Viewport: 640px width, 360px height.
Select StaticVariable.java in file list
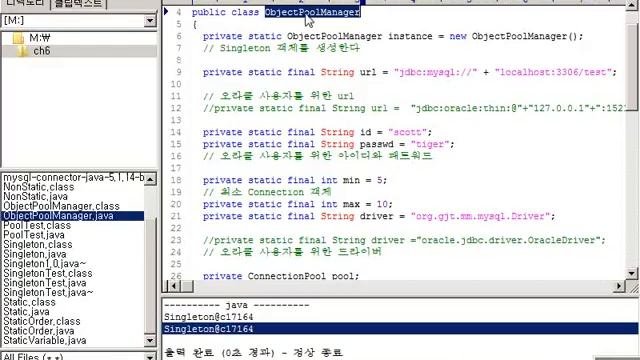pos(44,340)
